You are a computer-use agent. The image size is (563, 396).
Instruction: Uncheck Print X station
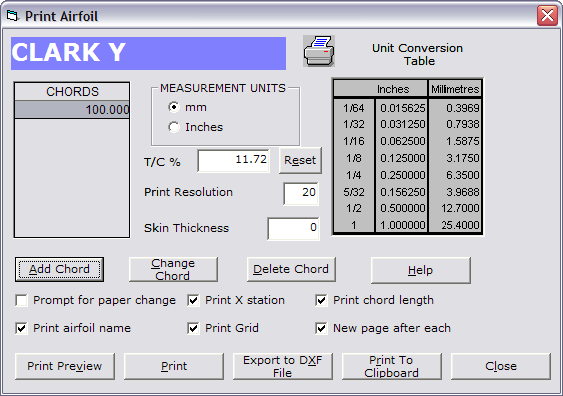point(193,300)
